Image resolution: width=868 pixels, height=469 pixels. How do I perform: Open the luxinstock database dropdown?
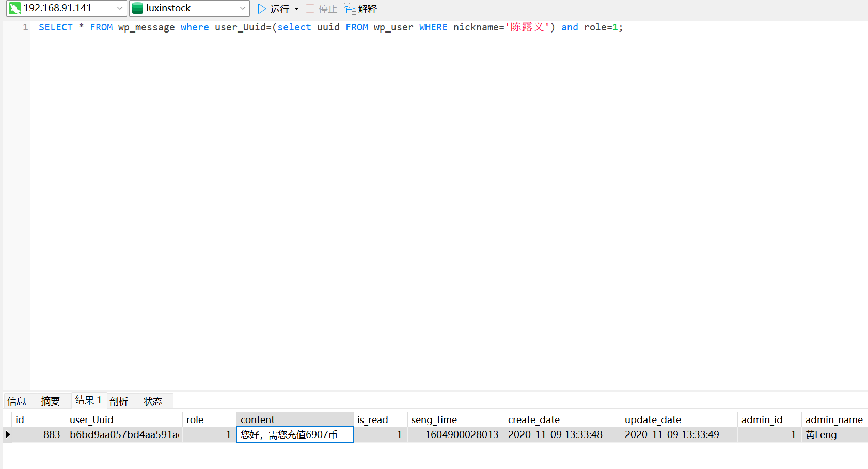tap(243, 8)
